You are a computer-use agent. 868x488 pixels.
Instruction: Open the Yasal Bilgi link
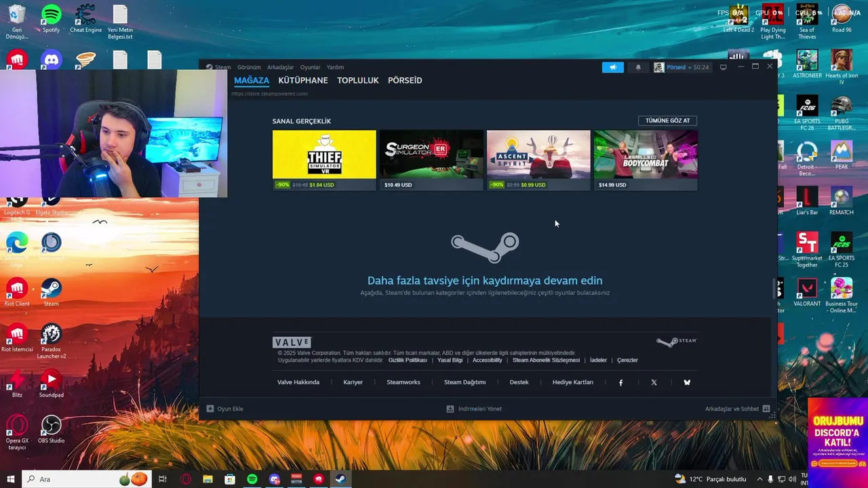[x=450, y=360]
